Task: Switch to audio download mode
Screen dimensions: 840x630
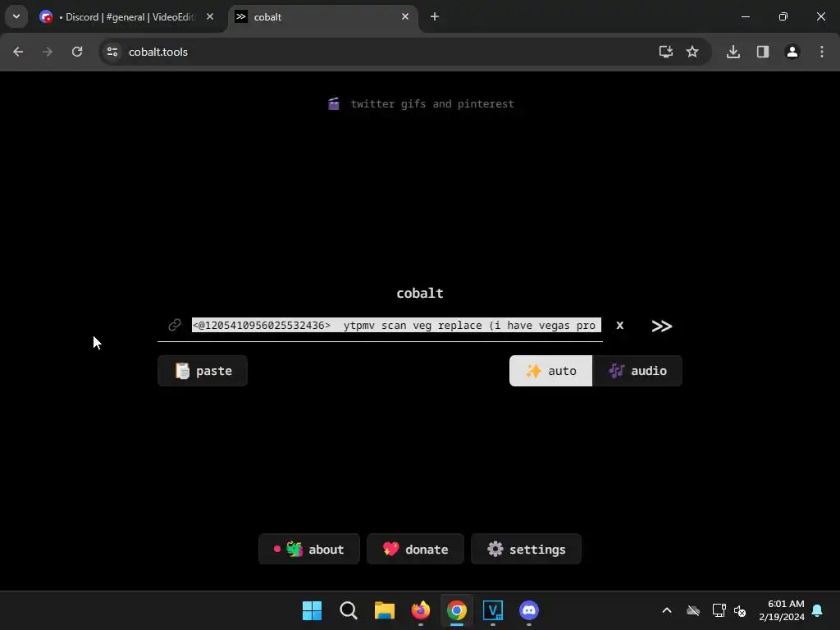Action: tap(637, 371)
